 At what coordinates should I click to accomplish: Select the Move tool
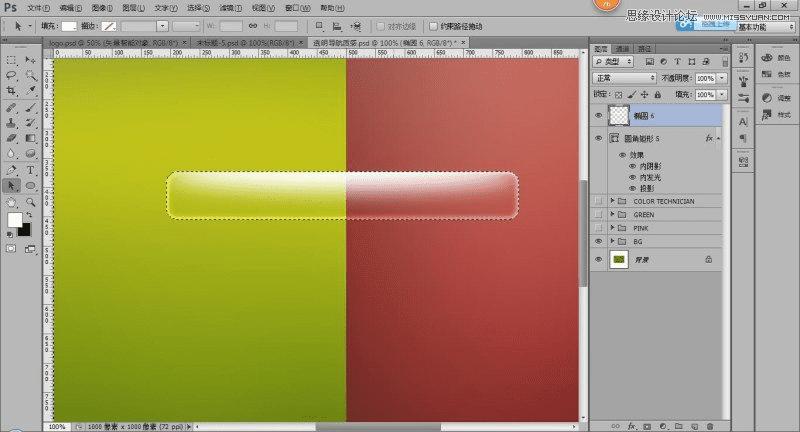(x=30, y=60)
